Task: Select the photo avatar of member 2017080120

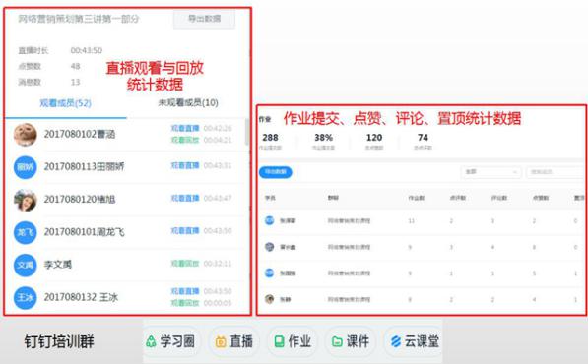Action: [26, 200]
